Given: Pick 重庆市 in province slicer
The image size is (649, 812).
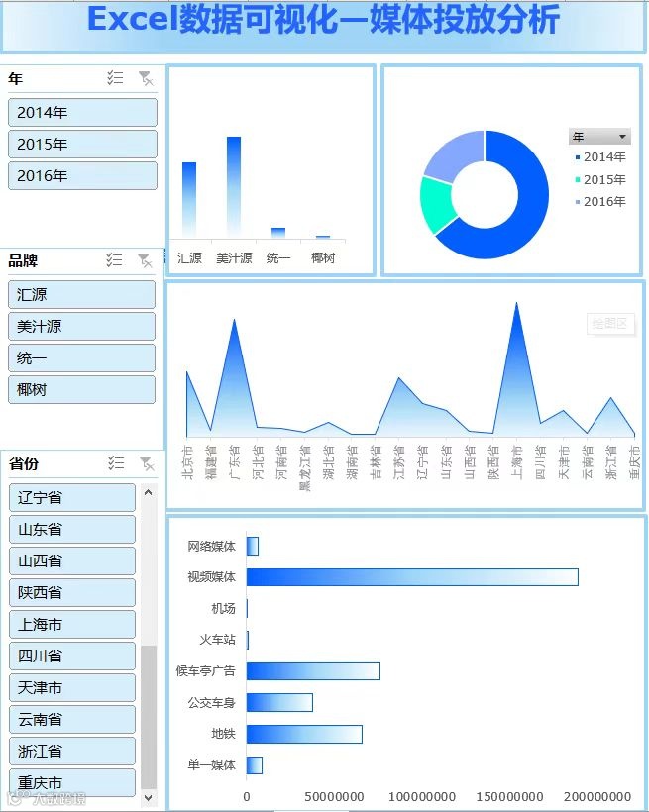Looking at the screenshot, I should [72, 782].
